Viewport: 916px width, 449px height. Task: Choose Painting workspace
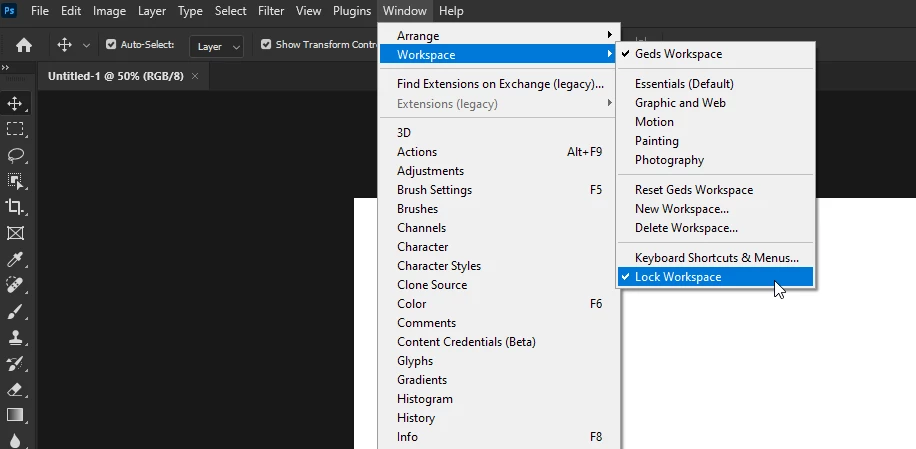click(715, 141)
